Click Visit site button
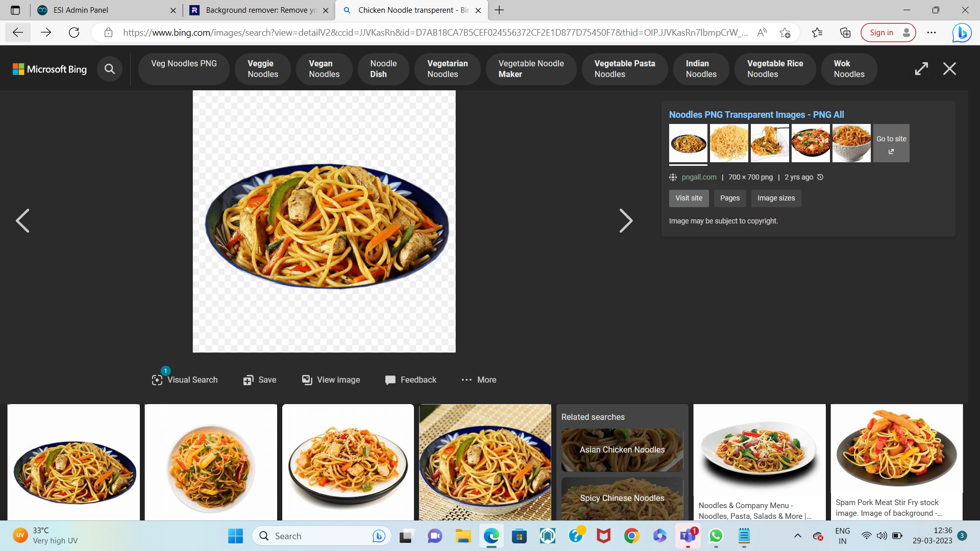Screen dimensions: 980x551 pyautogui.click(x=689, y=198)
